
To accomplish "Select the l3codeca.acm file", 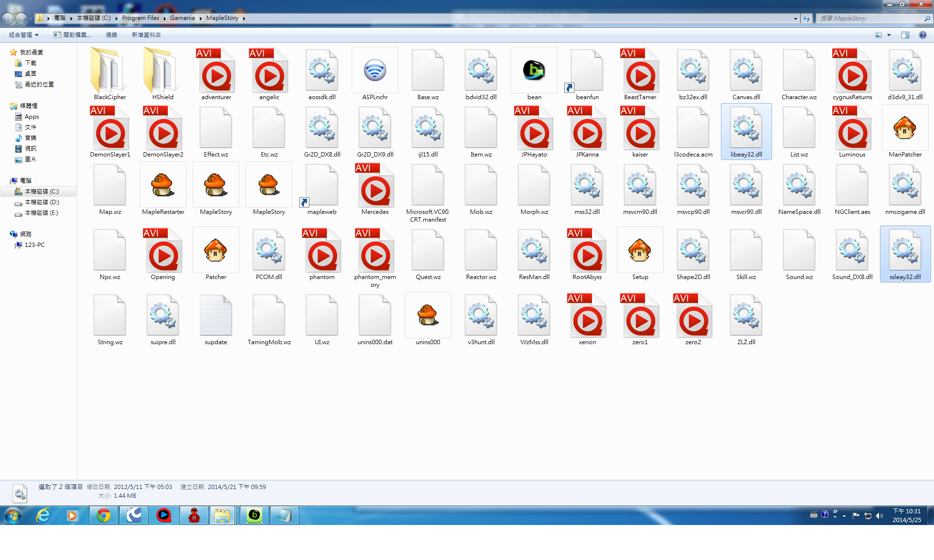I will 693,131.
